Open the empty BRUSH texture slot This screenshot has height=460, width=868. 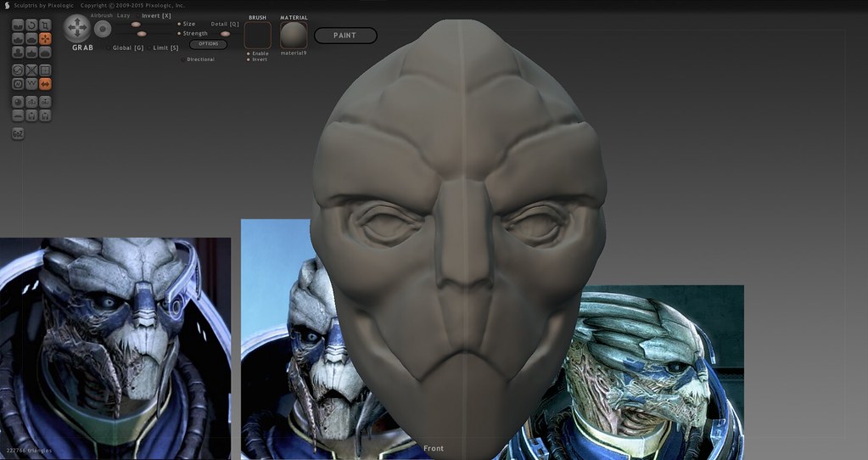click(x=257, y=36)
